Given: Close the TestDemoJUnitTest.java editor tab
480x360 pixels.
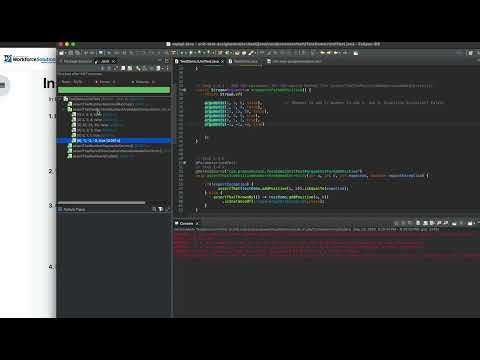Looking at the screenshot, I should click(222, 61).
